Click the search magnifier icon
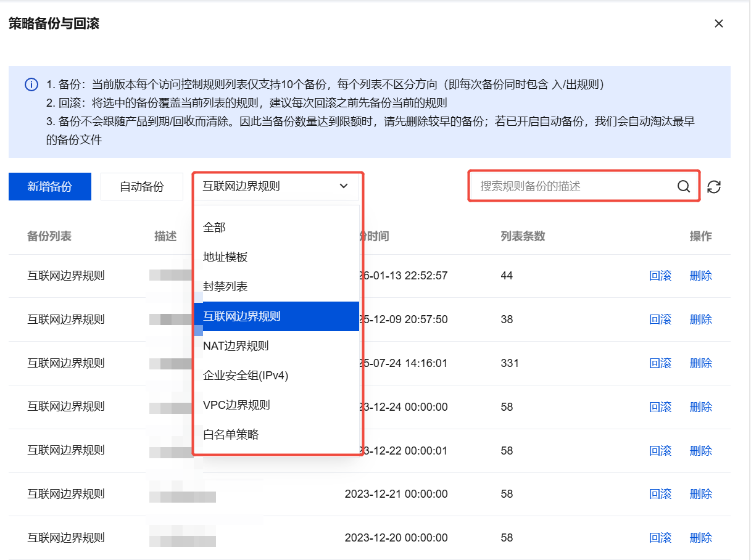Viewport: 751px width, 560px height. (684, 186)
